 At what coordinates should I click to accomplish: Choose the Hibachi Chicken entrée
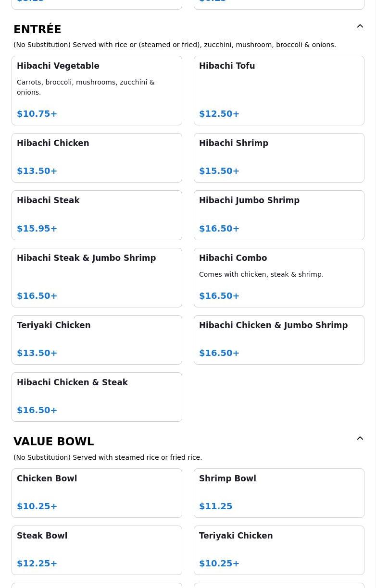pos(97,158)
